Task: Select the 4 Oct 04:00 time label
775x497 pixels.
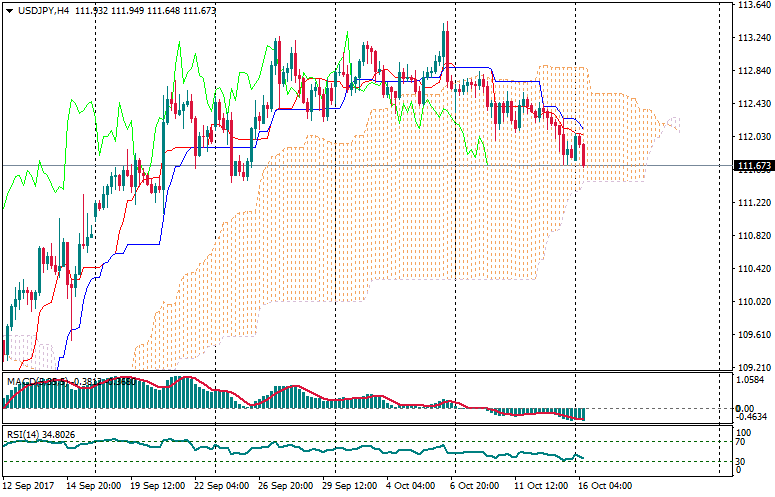Action: coord(410,485)
